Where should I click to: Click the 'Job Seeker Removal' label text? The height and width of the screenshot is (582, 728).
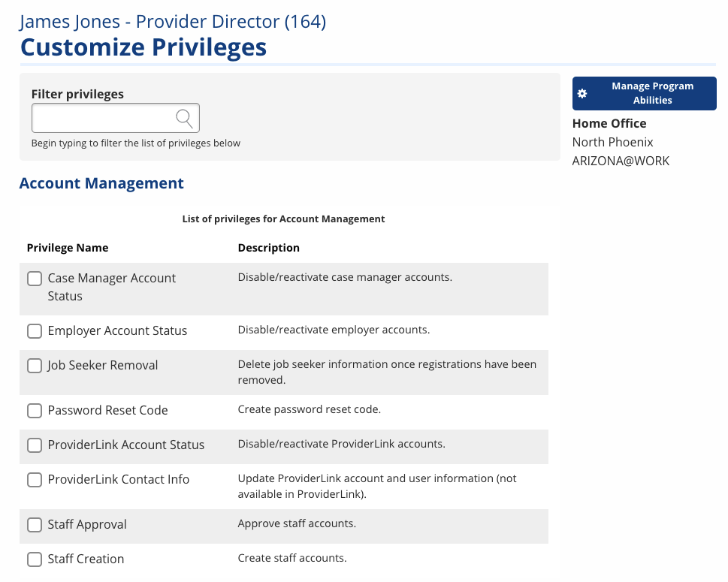pos(103,365)
